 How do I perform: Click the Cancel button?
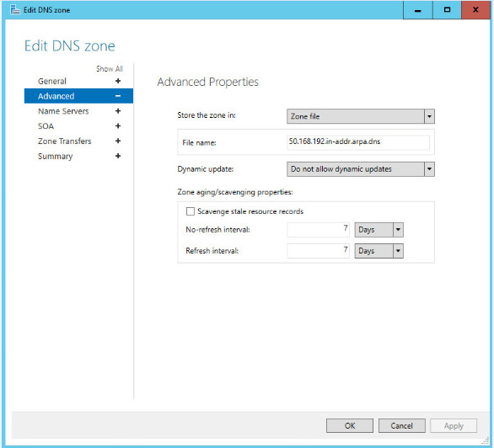point(401,425)
